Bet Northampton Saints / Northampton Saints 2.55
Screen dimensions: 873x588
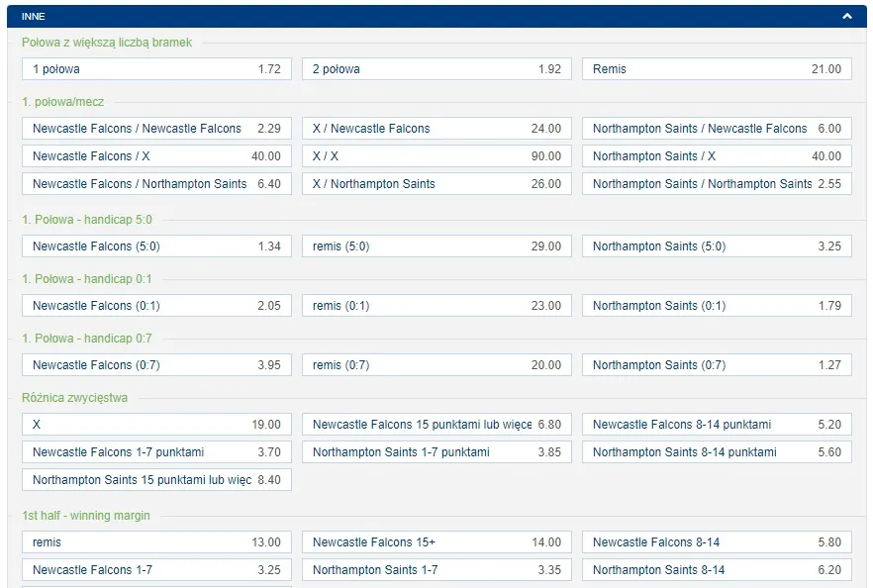(x=717, y=184)
